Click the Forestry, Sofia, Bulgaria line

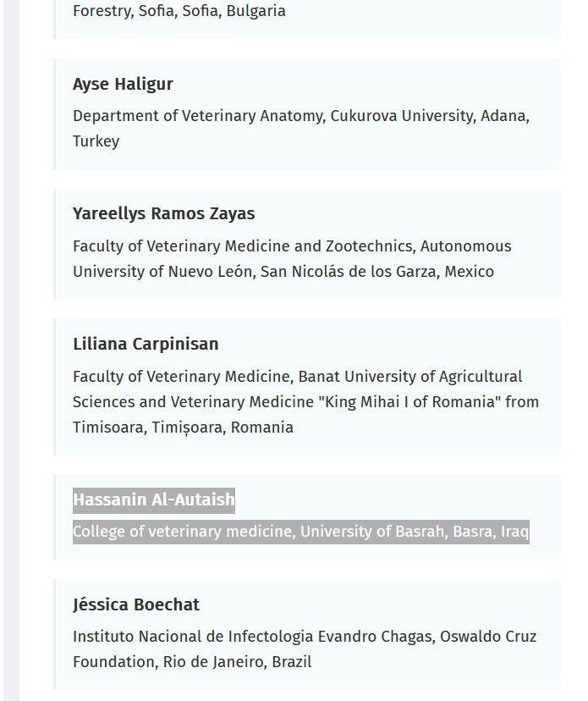click(179, 11)
